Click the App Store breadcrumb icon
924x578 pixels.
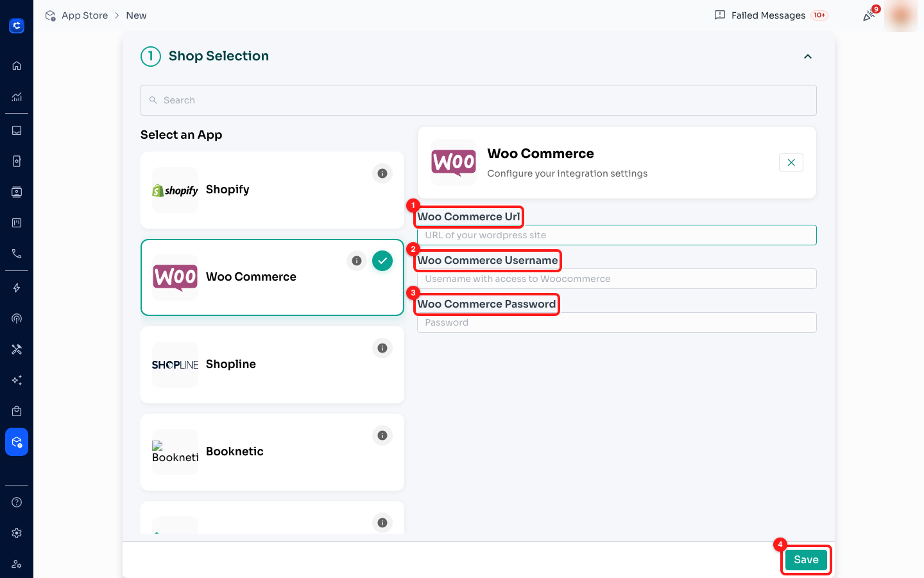[50, 15]
